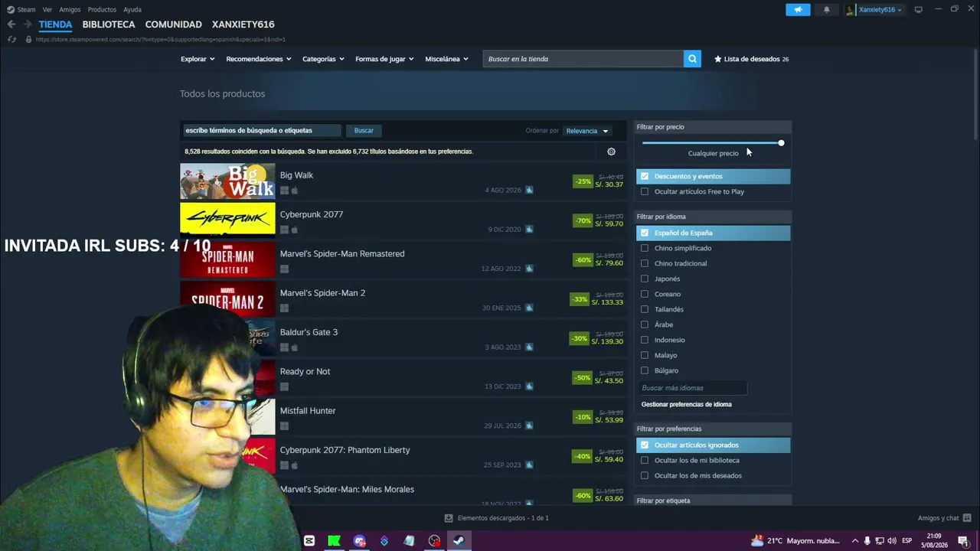This screenshot has height=551, width=980.
Task: Collapse the Filtrar por preferencias section
Action: pyautogui.click(x=714, y=429)
